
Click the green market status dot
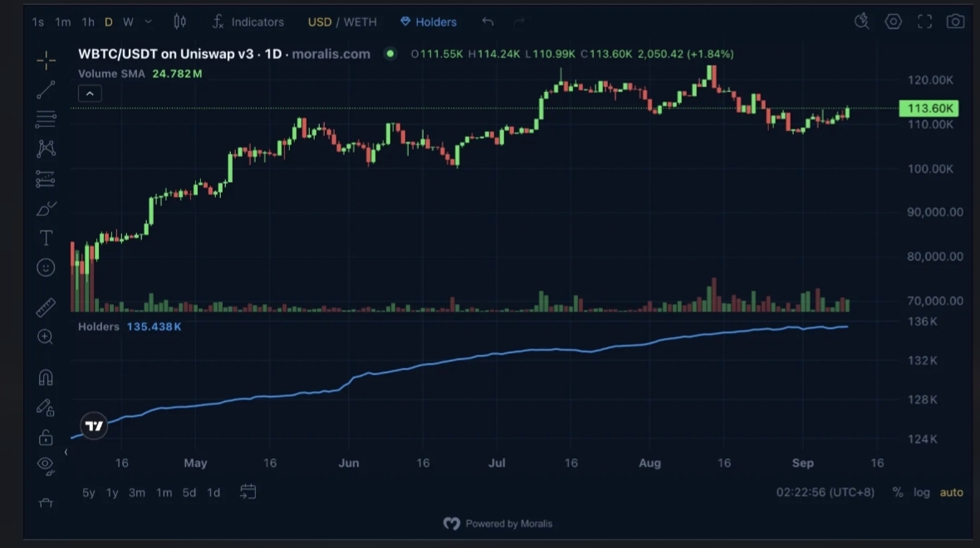tap(390, 54)
